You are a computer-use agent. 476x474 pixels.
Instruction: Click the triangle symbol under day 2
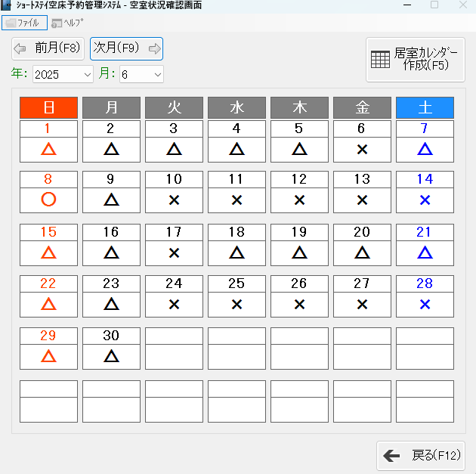click(x=111, y=149)
